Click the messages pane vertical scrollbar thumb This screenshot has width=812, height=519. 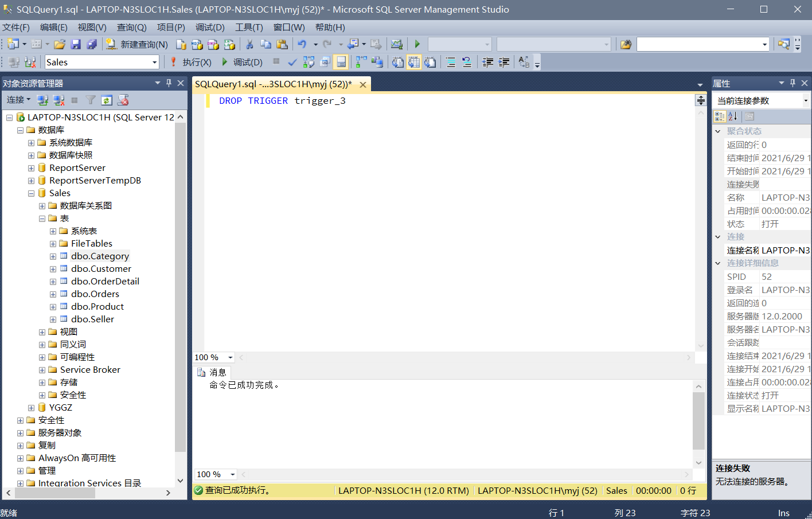[x=698, y=421]
